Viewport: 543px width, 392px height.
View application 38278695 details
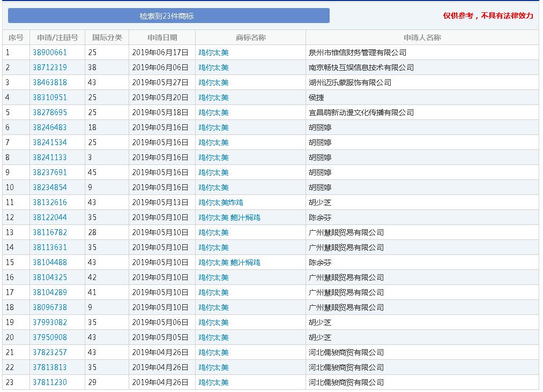tap(50, 112)
